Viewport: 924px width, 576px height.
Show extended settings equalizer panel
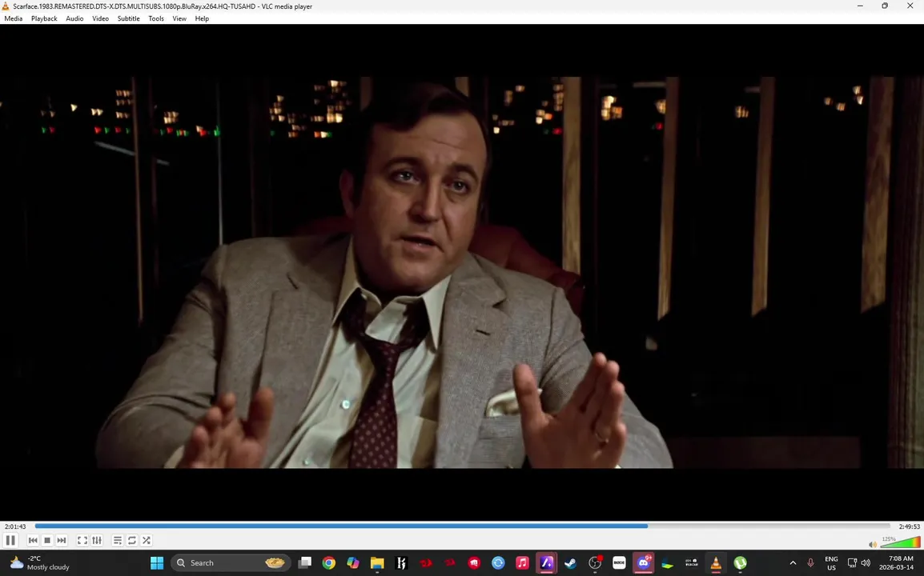97,540
